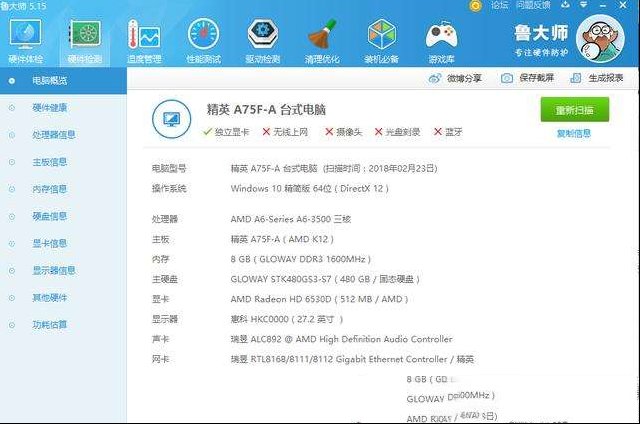Click the 精英 A75F-A 台式电脑 heading
This screenshot has width=640, height=424.
point(266,109)
